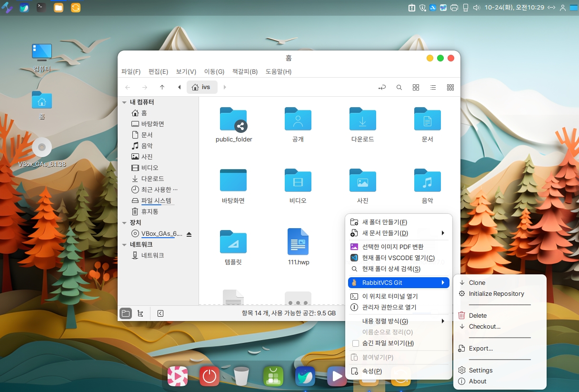Click the ivs home path button

(201, 87)
